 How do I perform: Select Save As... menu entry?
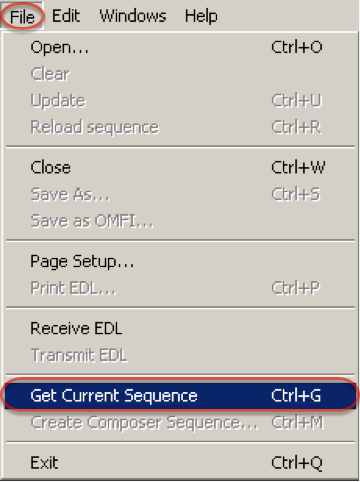coord(180,194)
